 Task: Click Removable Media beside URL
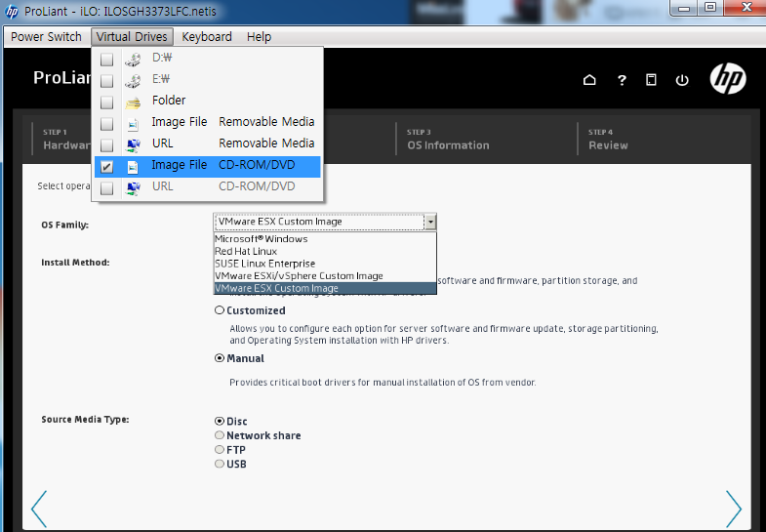pos(266,143)
